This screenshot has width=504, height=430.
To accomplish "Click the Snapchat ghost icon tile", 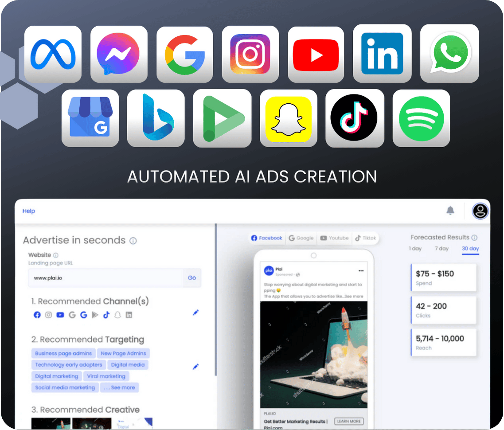I will [289, 118].
